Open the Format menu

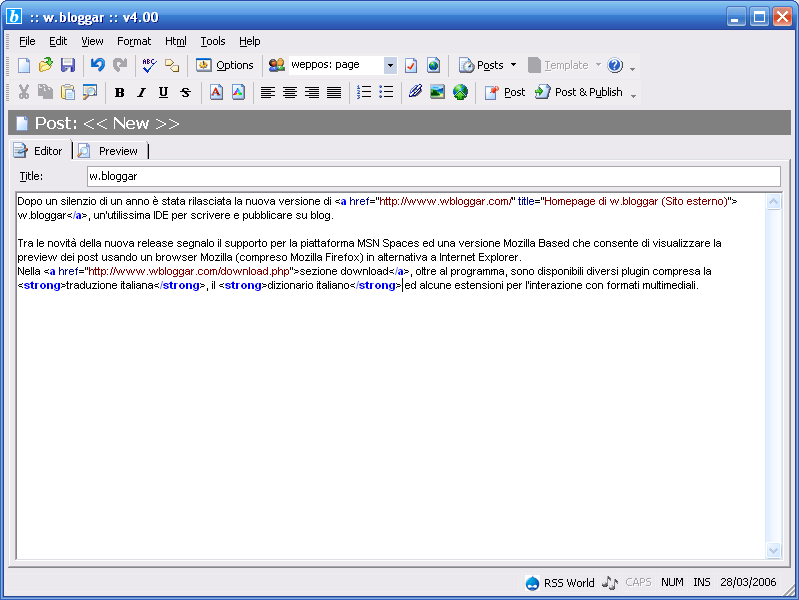tap(134, 41)
